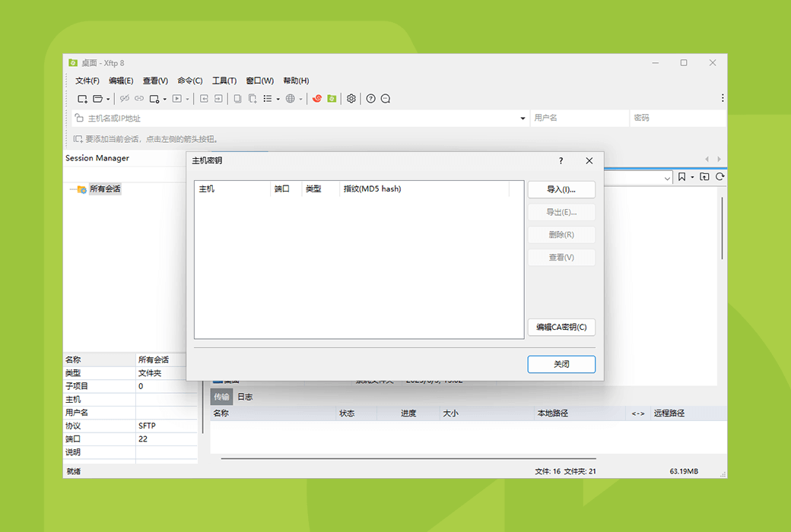Click the 密码 input field
Image resolution: width=791 pixels, height=532 pixels.
678,118
